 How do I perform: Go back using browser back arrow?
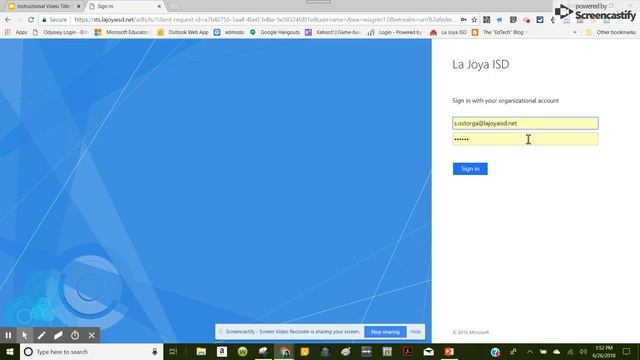(x=8, y=20)
